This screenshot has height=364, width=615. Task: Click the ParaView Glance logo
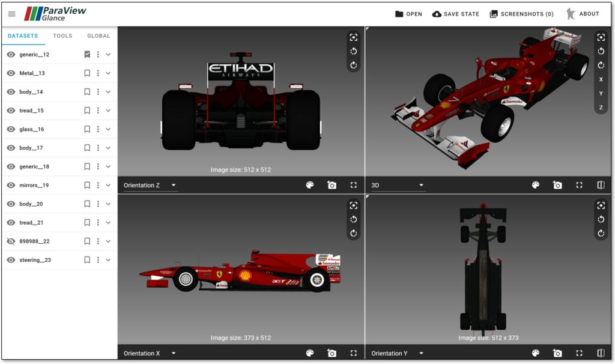55,14
